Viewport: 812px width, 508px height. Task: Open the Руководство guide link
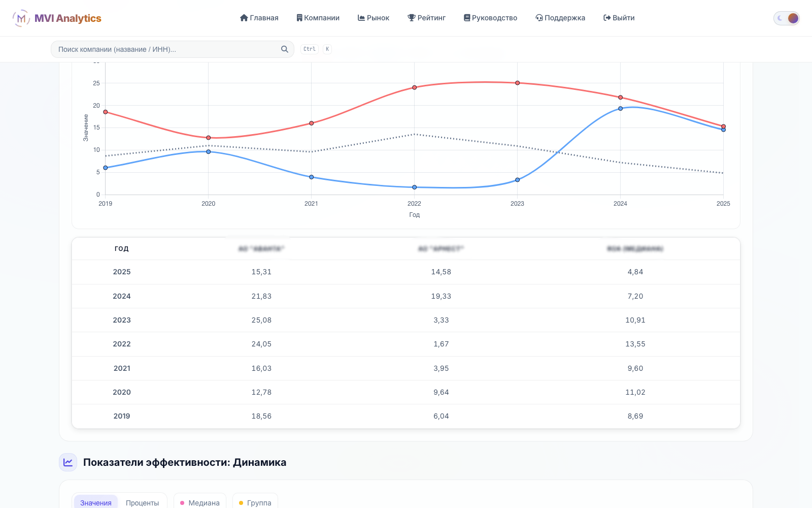[490, 18]
